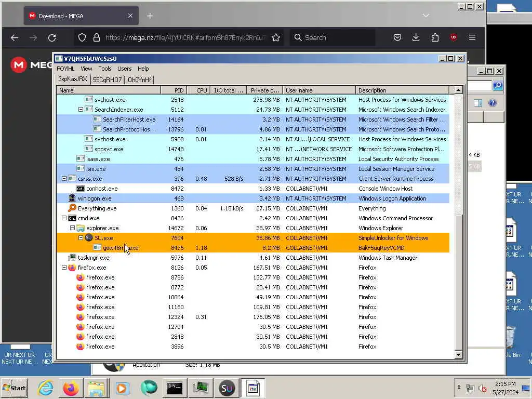Select the taskmgr.exe process icon
Image resolution: width=532 pixels, height=399 pixels.
(x=72, y=258)
